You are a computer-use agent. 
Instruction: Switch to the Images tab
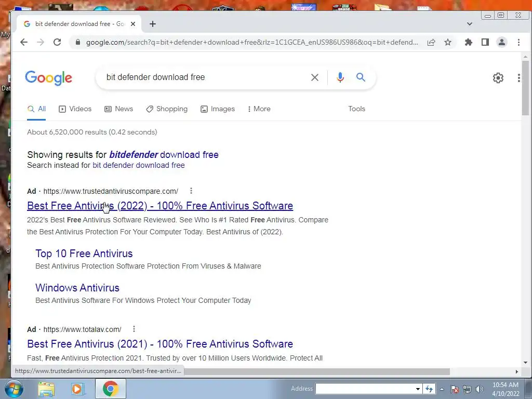coord(218,109)
